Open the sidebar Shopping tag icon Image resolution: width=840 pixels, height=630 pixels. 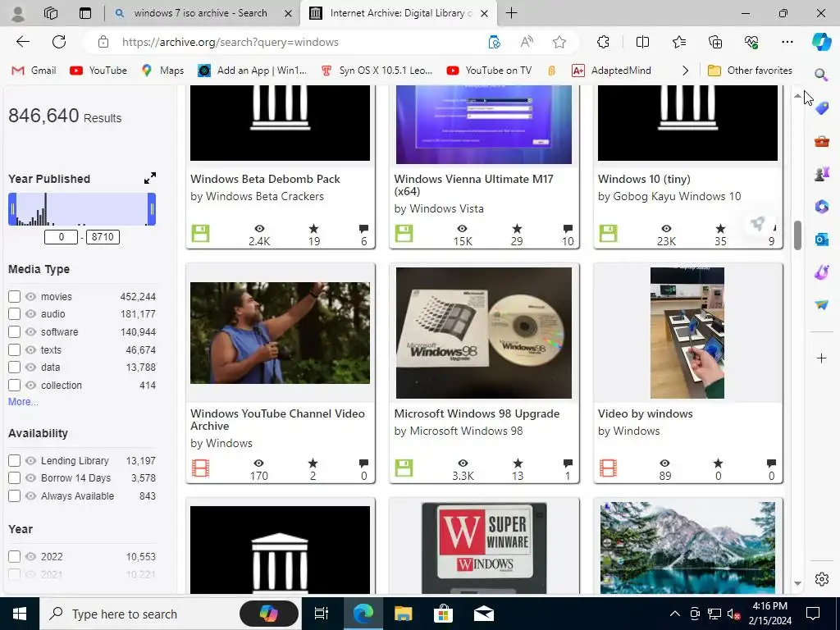pyautogui.click(x=821, y=108)
